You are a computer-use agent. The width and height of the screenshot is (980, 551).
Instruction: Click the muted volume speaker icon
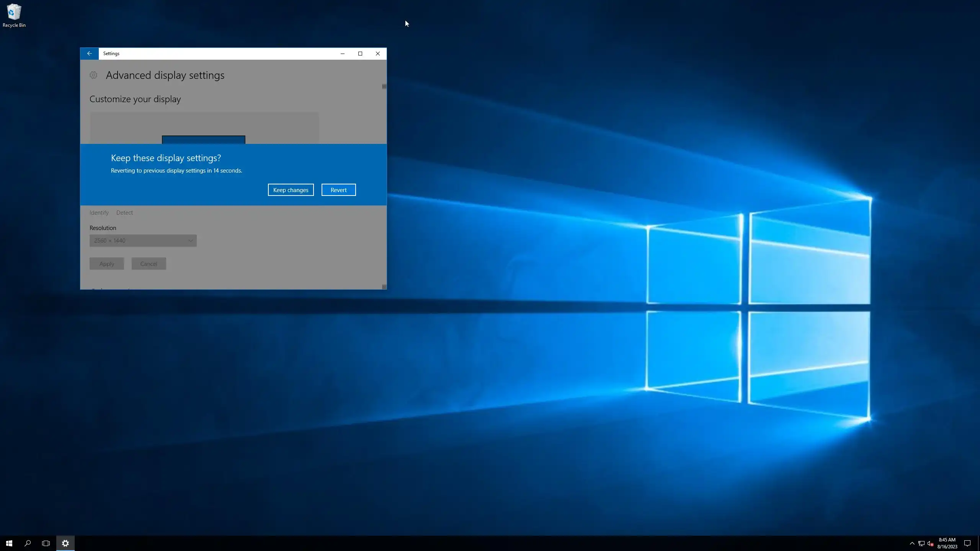pyautogui.click(x=930, y=543)
